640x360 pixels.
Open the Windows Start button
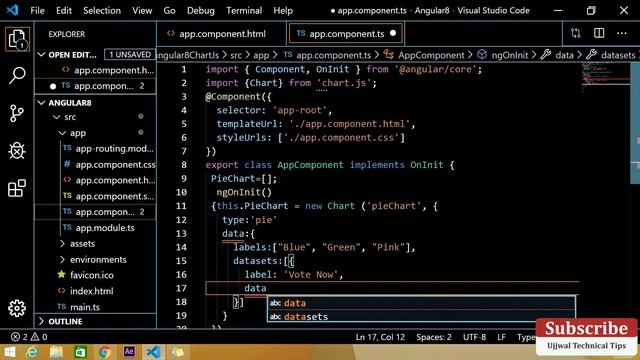point(9,352)
